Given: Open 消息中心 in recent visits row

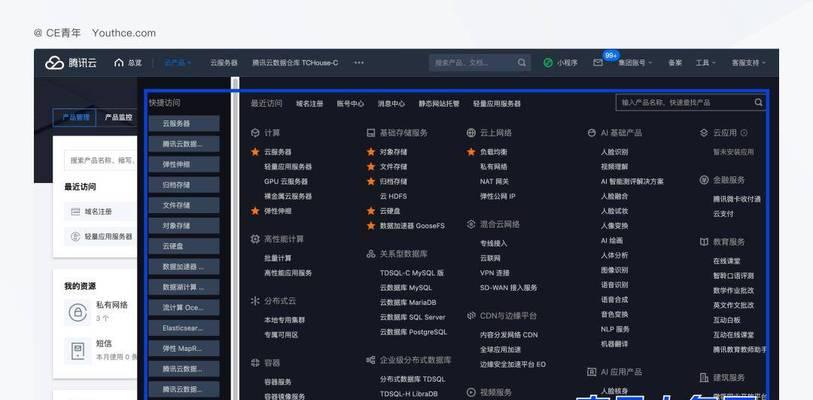Looking at the screenshot, I should (391, 104).
